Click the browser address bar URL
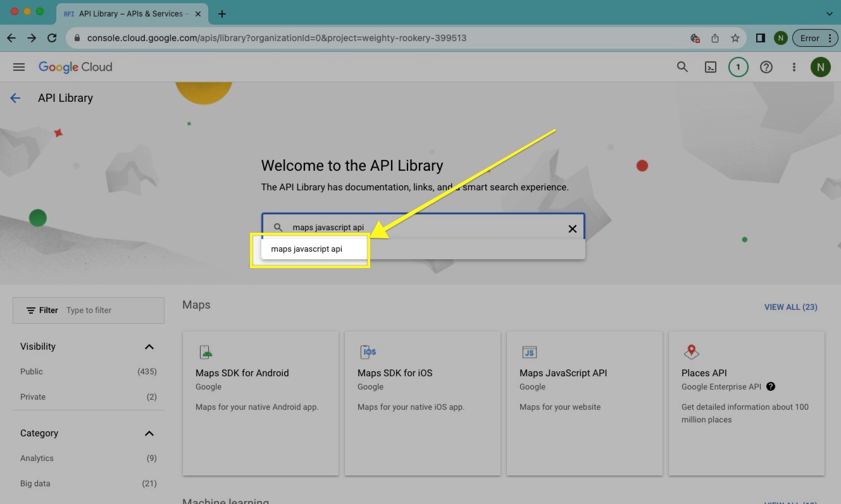 pyautogui.click(x=277, y=38)
